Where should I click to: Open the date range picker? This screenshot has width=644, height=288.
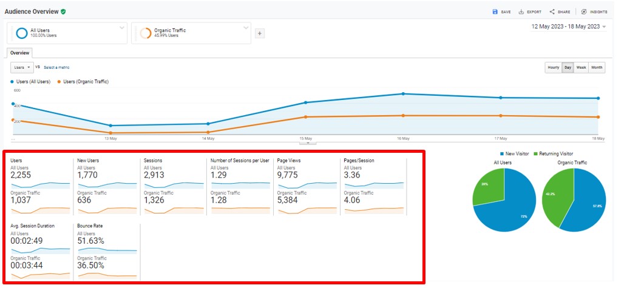click(568, 27)
